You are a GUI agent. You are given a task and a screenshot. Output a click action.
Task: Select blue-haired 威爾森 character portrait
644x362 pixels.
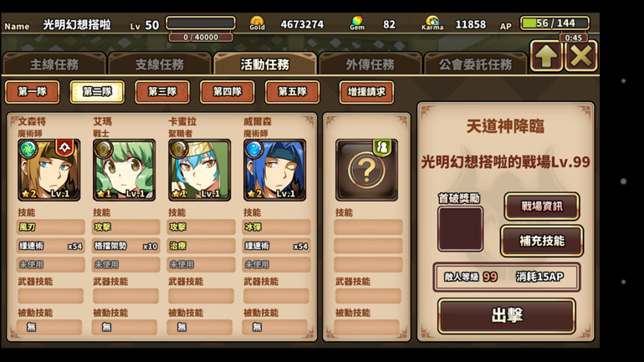tap(275, 170)
